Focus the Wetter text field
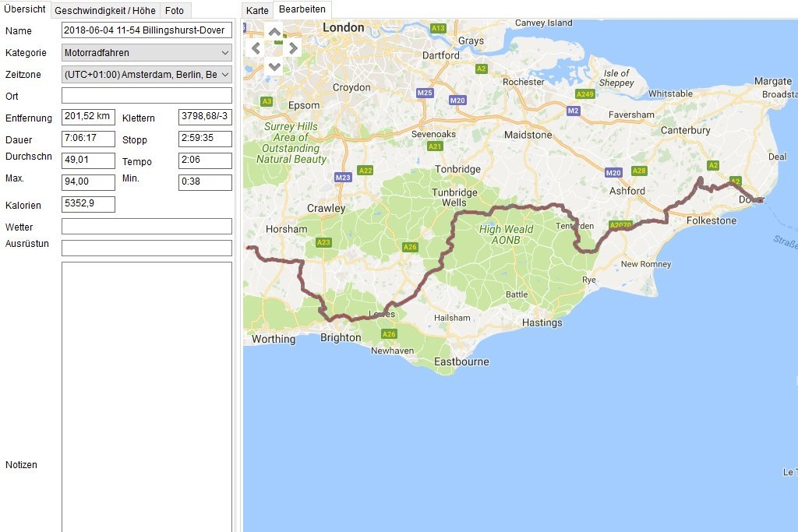Viewport: 798px width, 532px height. pos(147,227)
